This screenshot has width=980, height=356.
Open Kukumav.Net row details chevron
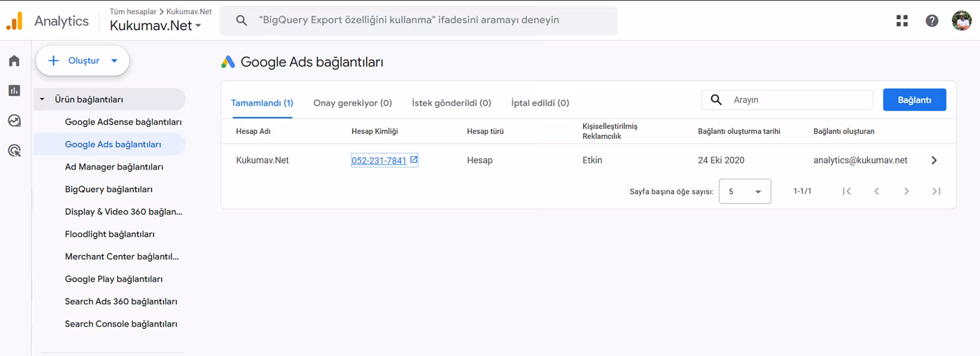click(x=934, y=160)
